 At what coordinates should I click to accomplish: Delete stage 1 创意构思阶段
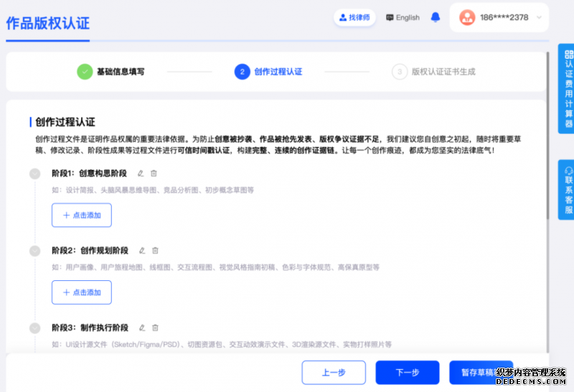click(154, 173)
